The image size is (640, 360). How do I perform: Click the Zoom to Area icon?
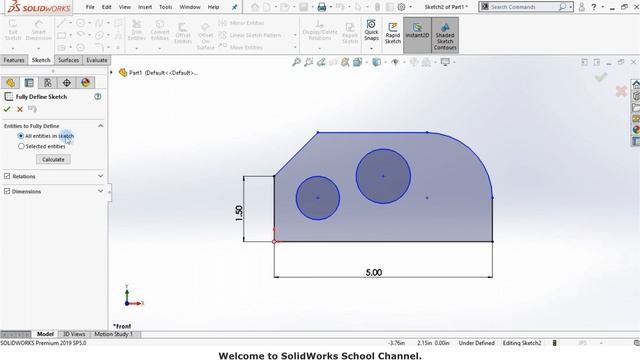pyautogui.click(x=309, y=62)
